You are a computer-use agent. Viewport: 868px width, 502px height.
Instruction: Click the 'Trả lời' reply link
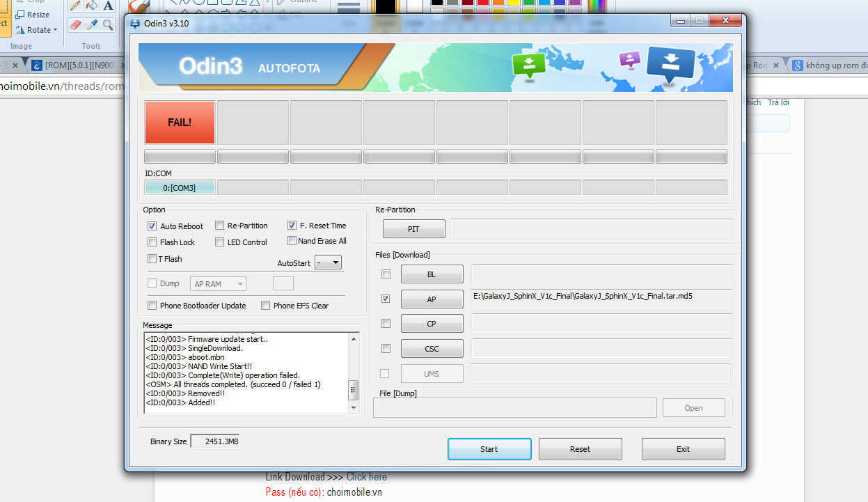778,102
